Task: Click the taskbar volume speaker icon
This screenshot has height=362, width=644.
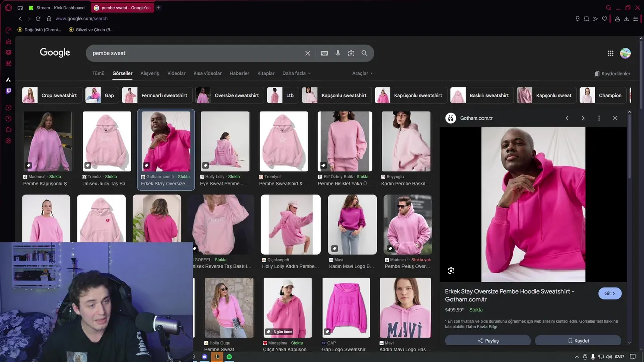Action: tap(609, 357)
